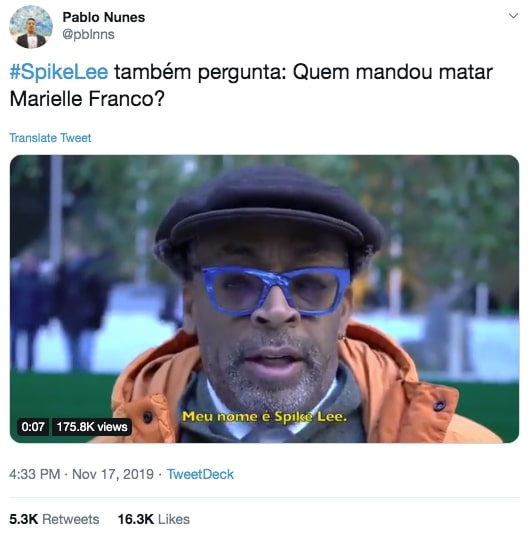The image size is (532, 537).
Task: Click the 0:07 video duration badge
Action: tap(33, 427)
